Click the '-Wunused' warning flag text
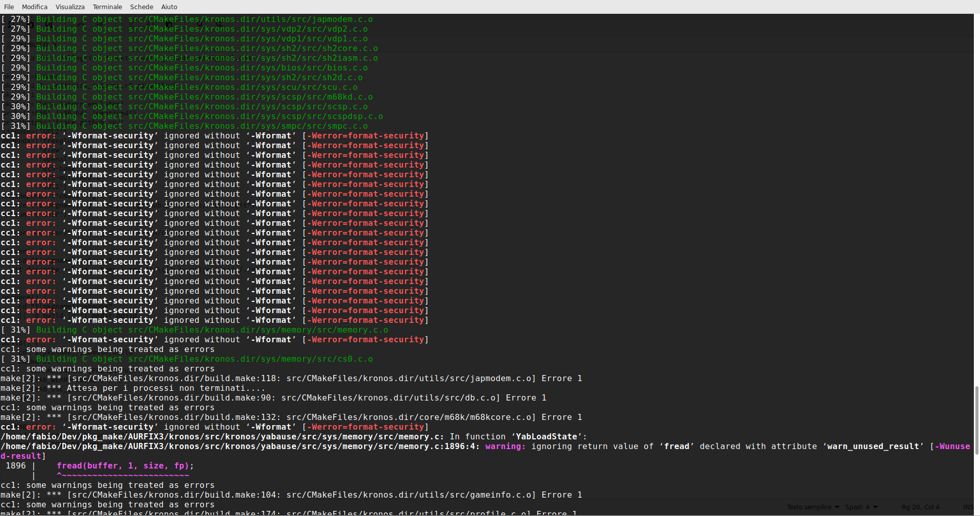 pyautogui.click(x=952, y=447)
